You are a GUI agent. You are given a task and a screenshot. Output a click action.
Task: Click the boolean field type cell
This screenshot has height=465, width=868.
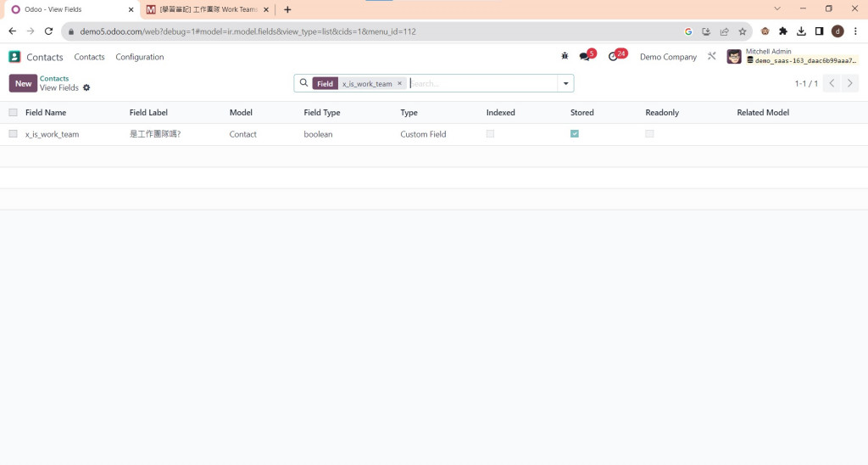(x=319, y=134)
